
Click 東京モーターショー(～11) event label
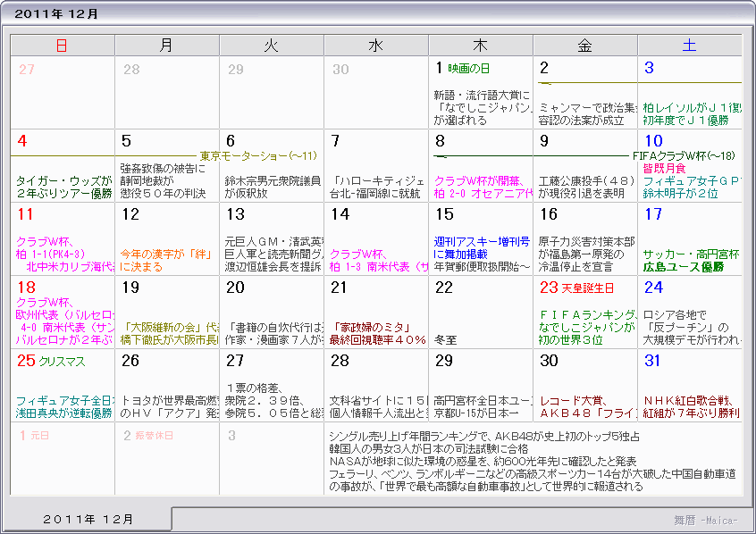(x=259, y=155)
